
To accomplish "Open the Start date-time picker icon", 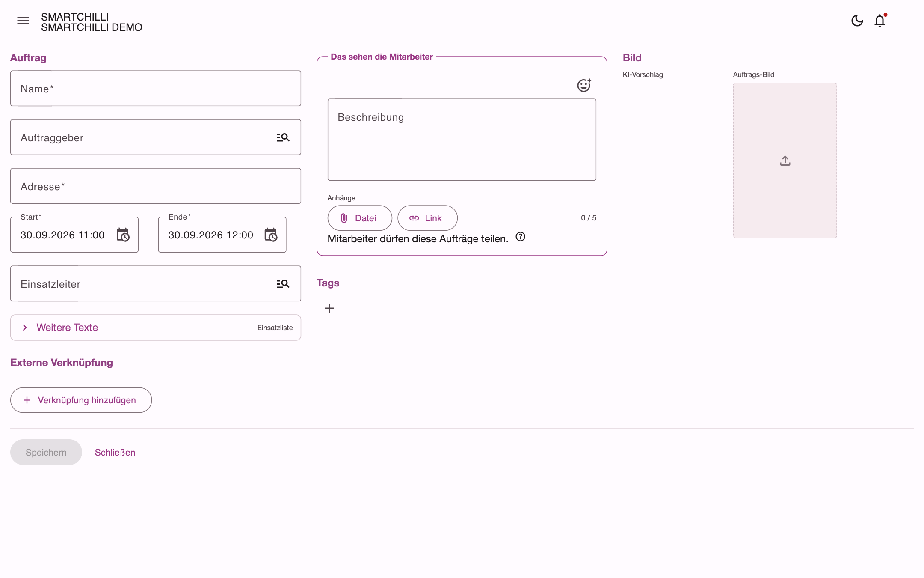I will (x=123, y=235).
